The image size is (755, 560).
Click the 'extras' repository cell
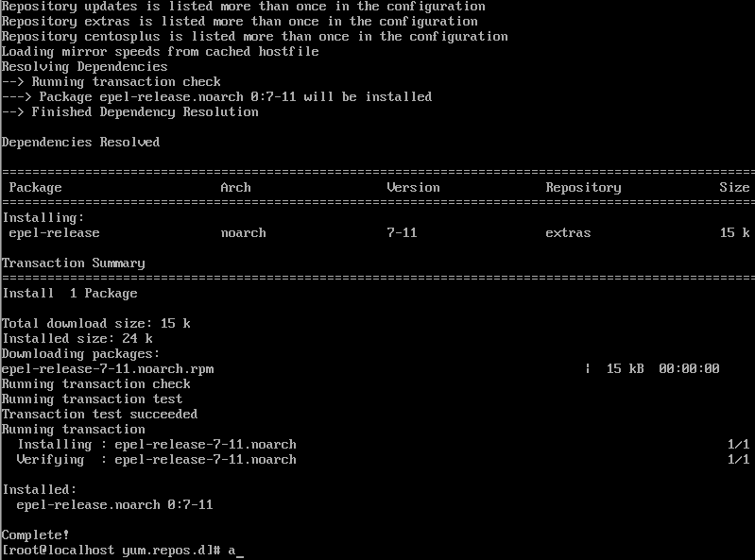568,233
